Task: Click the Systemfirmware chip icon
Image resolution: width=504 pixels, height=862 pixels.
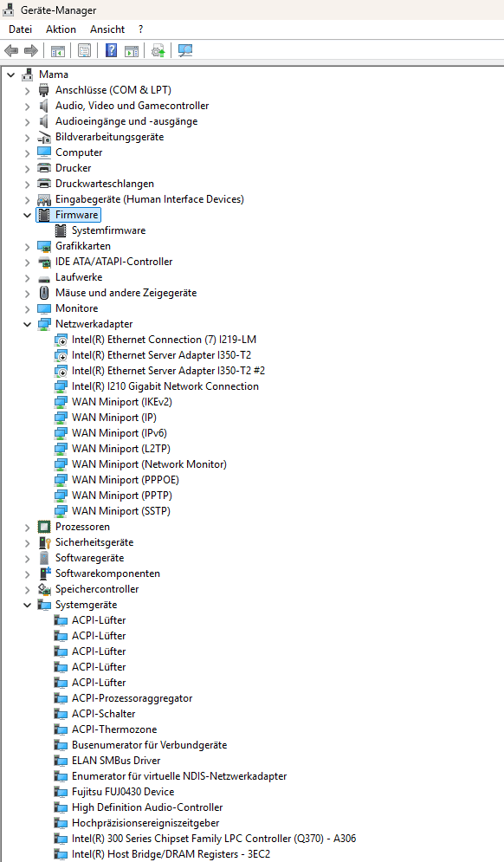Action: 61,231
